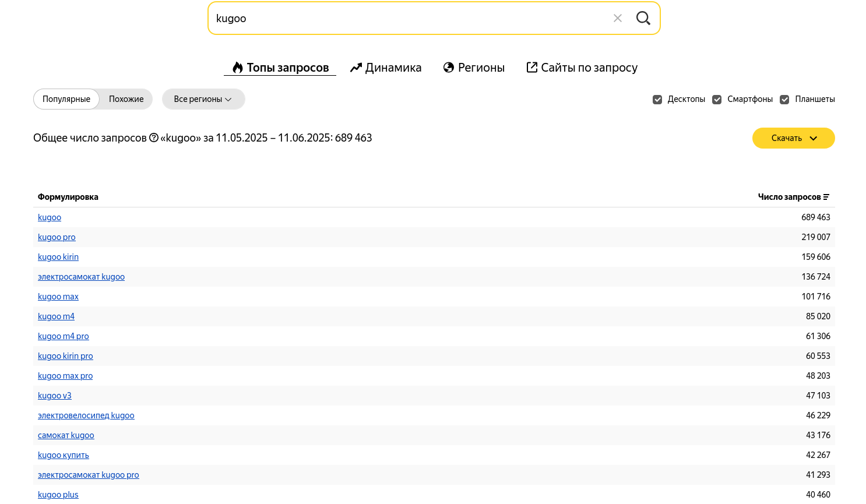Clear the search field with X icon

coord(618,19)
